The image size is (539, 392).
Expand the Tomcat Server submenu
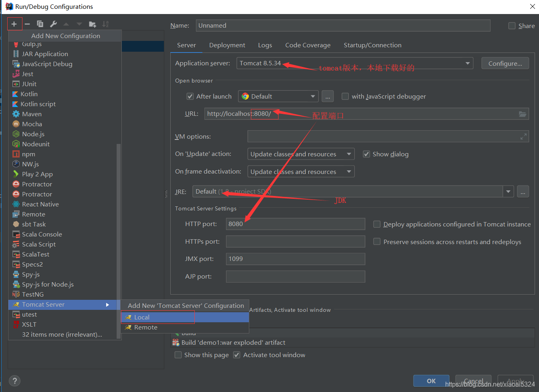coord(65,305)
